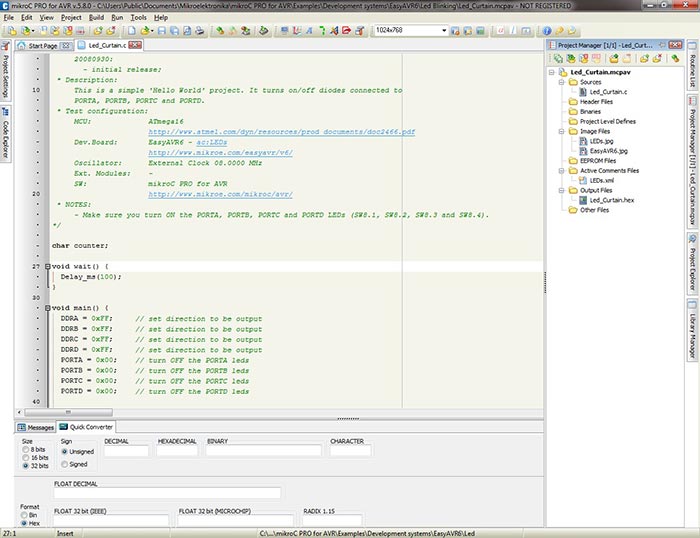
Task: Click the green Build icon
Action: [220, 31]
